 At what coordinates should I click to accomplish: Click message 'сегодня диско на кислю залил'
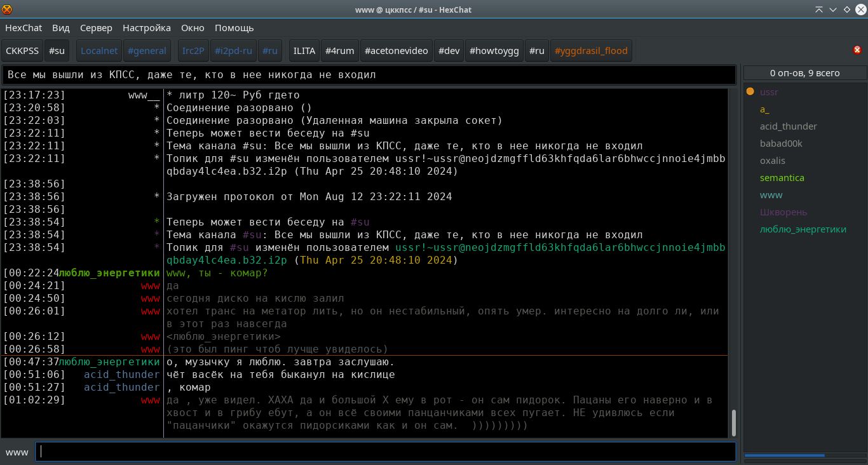[255, 299]
